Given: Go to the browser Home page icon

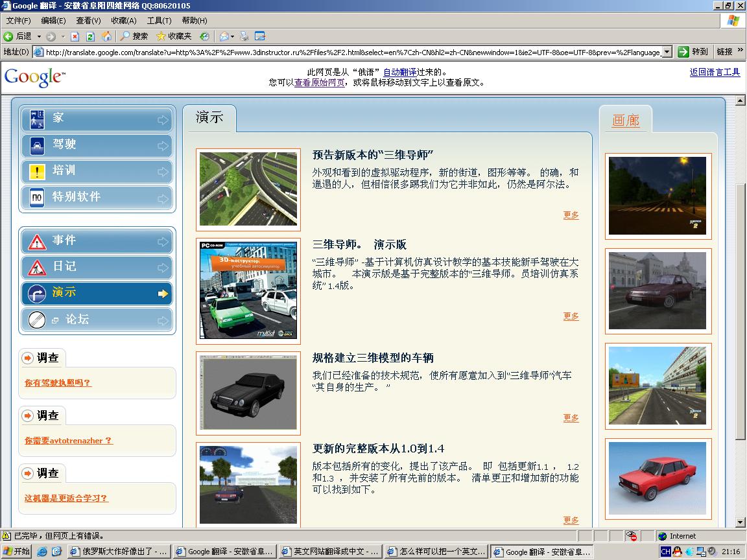Looking at the screenshot, I should pos(106,36).
